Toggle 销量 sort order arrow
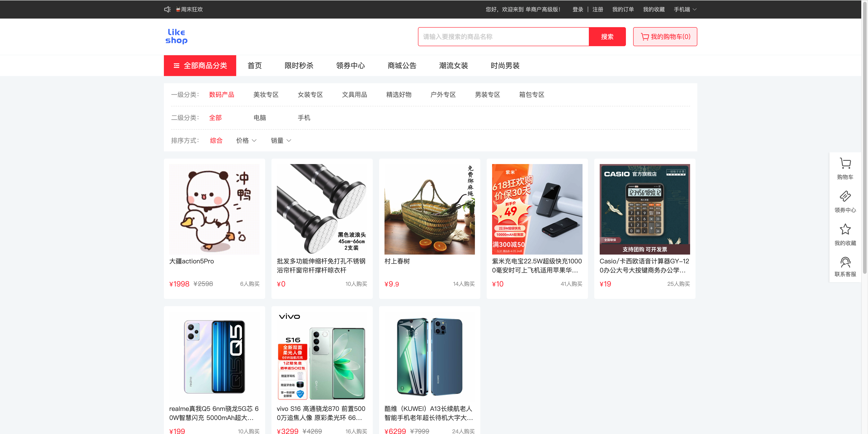The image size is (868, 434). pos(289,141)
